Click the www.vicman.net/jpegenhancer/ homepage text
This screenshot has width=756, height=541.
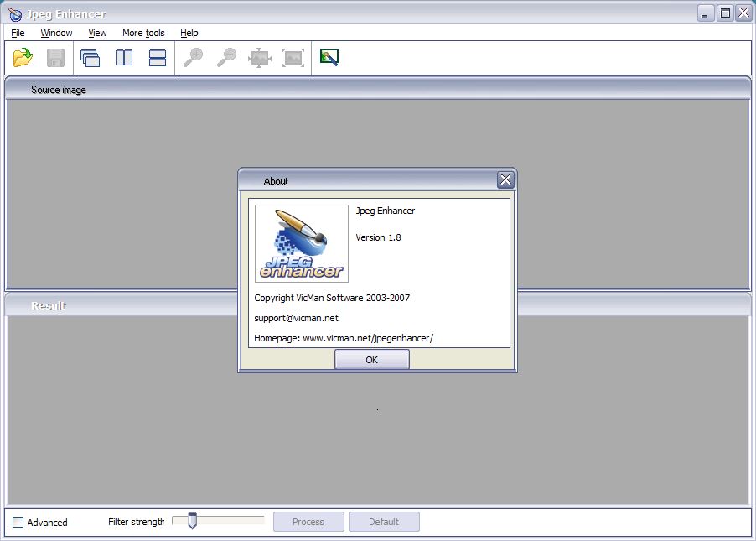368,338
